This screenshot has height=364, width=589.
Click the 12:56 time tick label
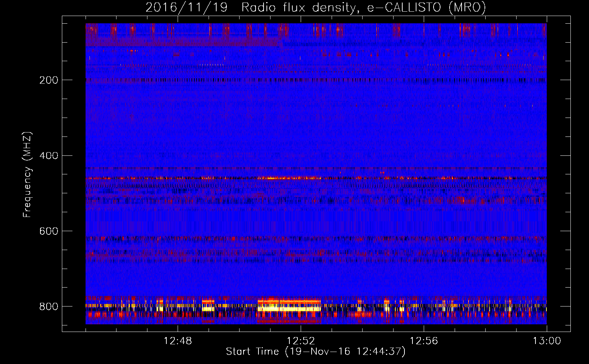424,341
